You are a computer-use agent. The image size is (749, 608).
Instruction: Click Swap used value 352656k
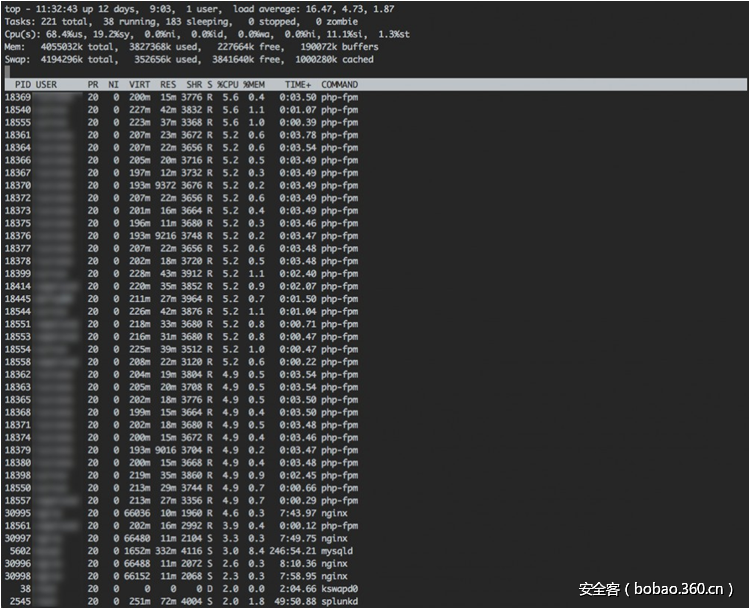coord(152,60)
